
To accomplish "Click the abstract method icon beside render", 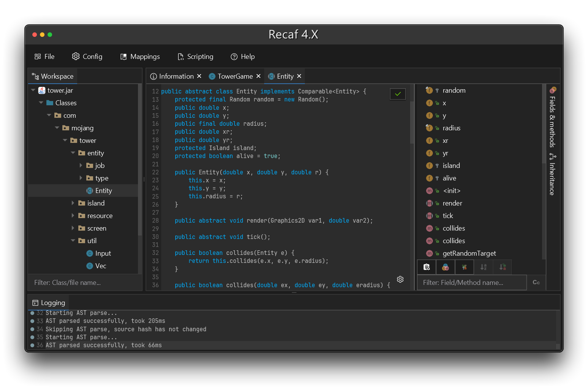I will click(x=430, y=203).
